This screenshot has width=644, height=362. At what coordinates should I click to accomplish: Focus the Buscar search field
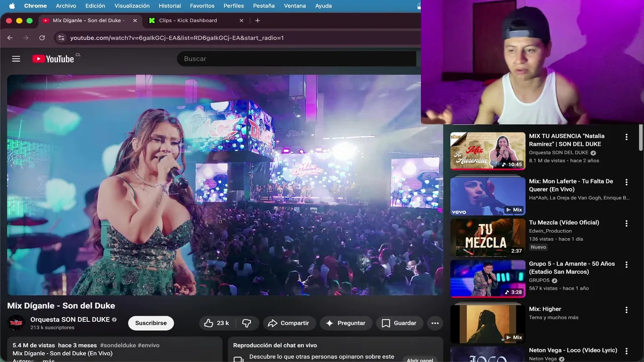297,59
